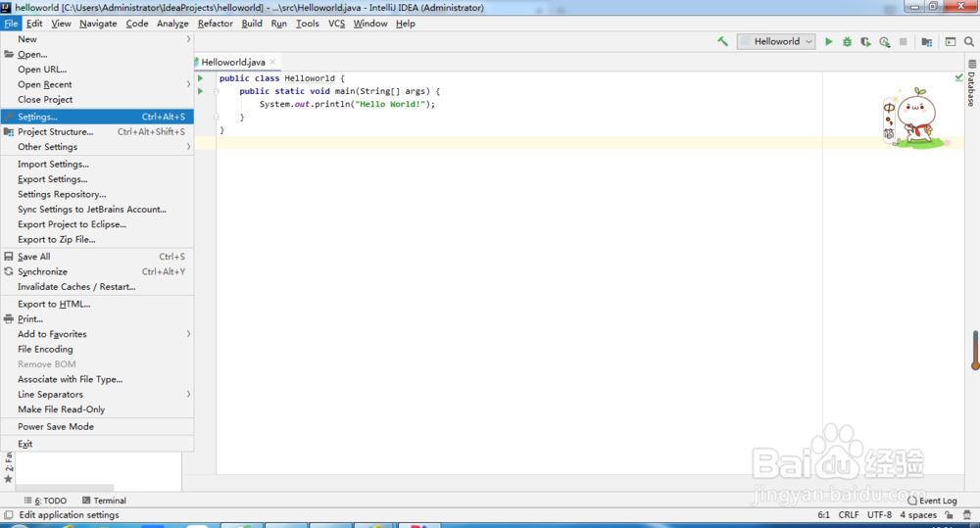Viewport: 980px width, 528px height.
Task: Click the green inspection checkmark icon
Action: coord(958,78)
